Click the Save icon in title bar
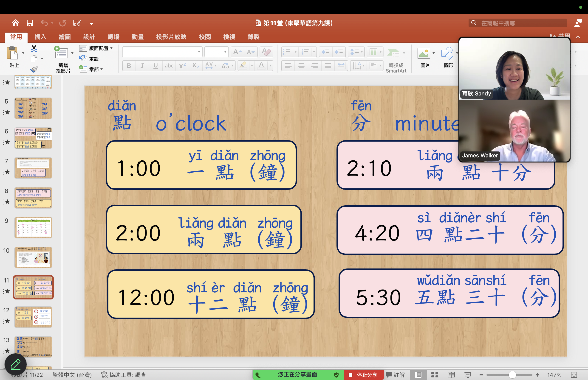 [30, 23]
